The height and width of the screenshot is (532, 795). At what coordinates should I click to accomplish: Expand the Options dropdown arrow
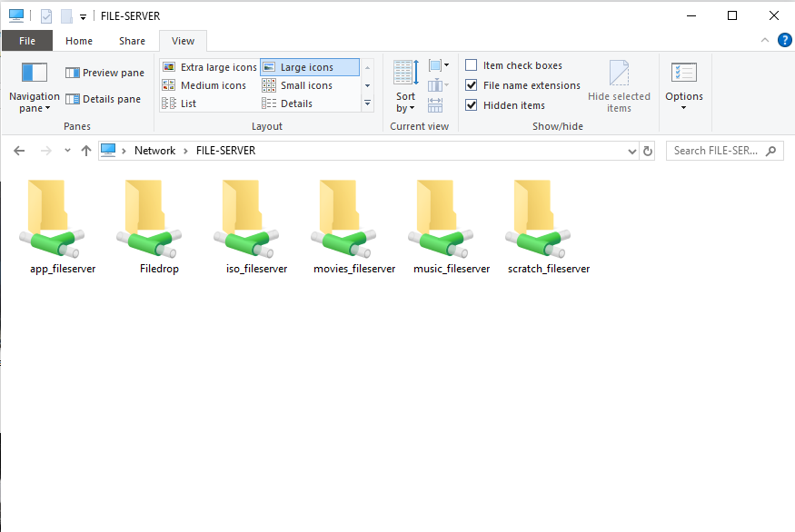click(683, 107)
